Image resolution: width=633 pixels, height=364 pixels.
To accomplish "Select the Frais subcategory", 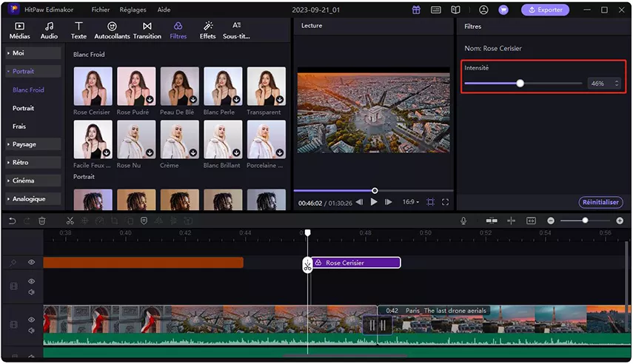I will click(19, 127).
